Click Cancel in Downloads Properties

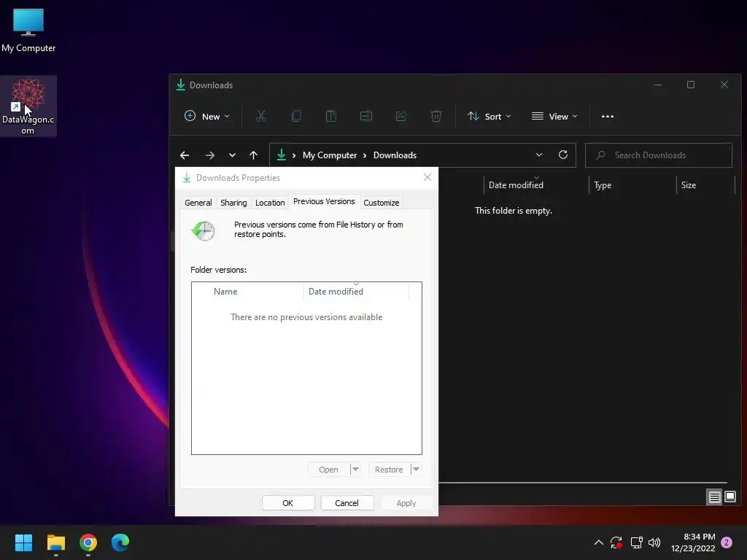tap(347, 503)
